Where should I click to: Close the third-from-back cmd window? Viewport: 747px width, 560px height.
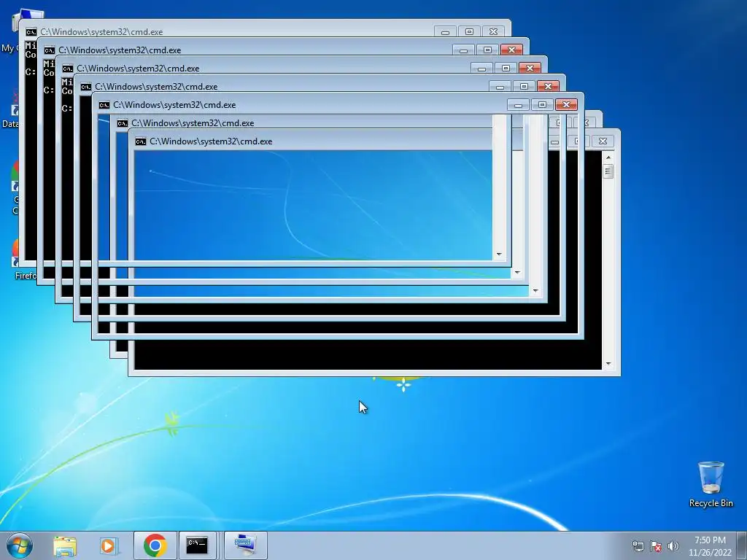tap(530, 68)
